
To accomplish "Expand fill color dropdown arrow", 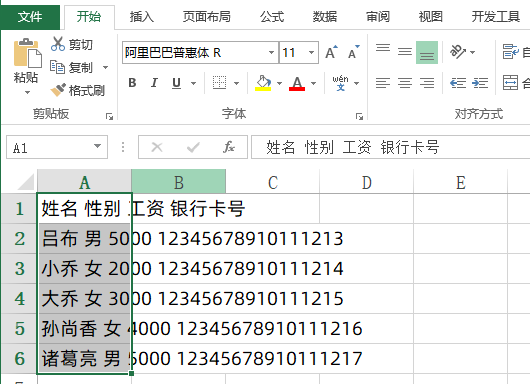I will click(279, 83).
